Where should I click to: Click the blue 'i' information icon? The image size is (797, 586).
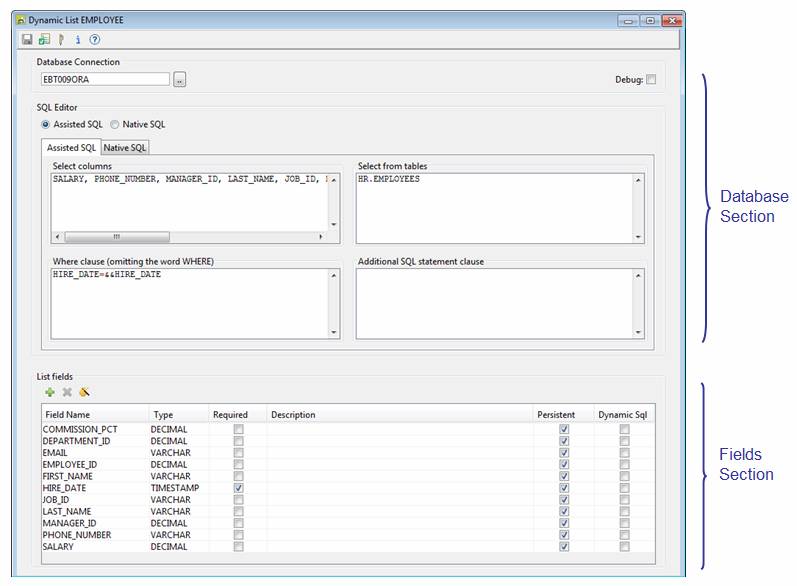pos(77,40)
